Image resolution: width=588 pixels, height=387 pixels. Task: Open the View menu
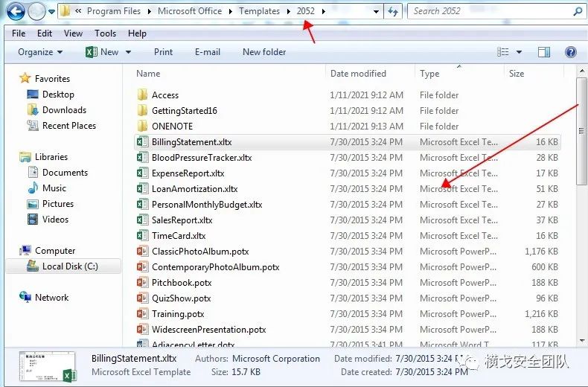[x=73, y=33]
